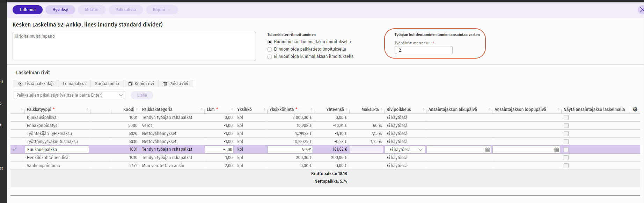
Task: Select the Ennakonpidätys row name
Action: [x=42, y=126]
